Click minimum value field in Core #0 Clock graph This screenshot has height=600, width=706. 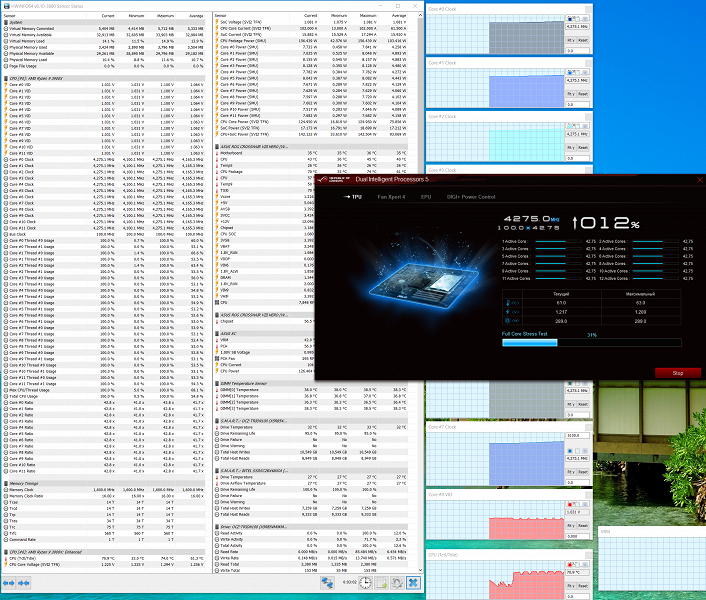point(578,50)
